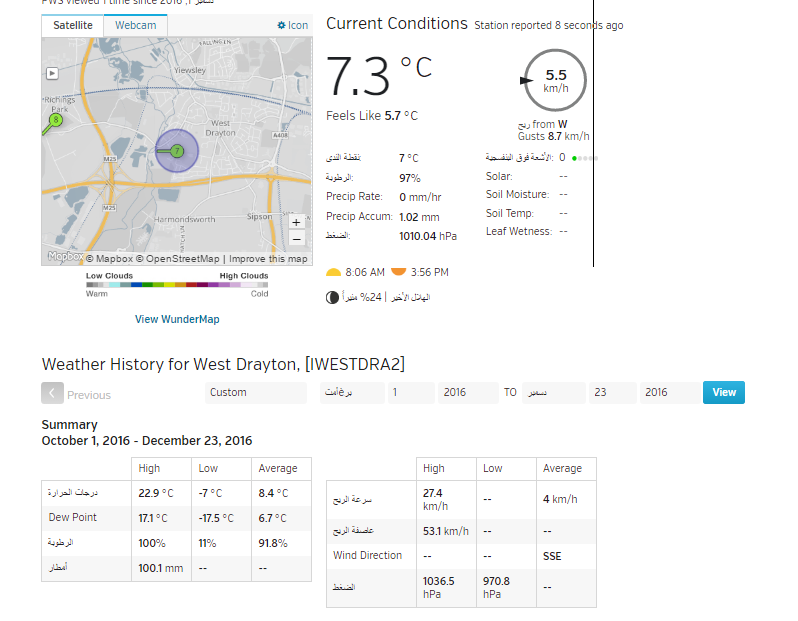Click the 1036.5 hPa pressure high cell
798x621 pixels.
446,588
